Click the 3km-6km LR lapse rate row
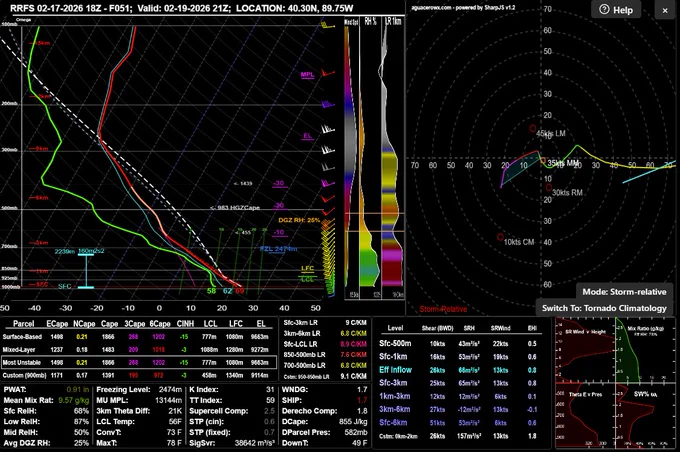 point(325,333)
